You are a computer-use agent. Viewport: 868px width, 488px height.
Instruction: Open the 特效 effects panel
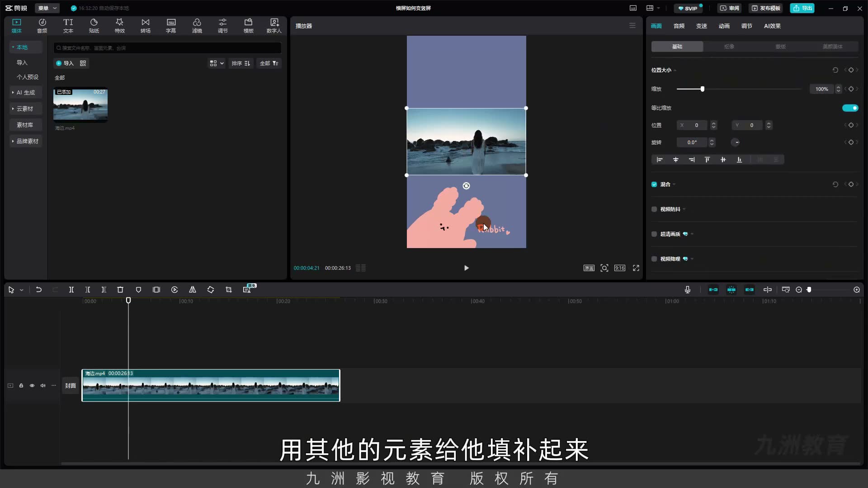coord(119,26)
